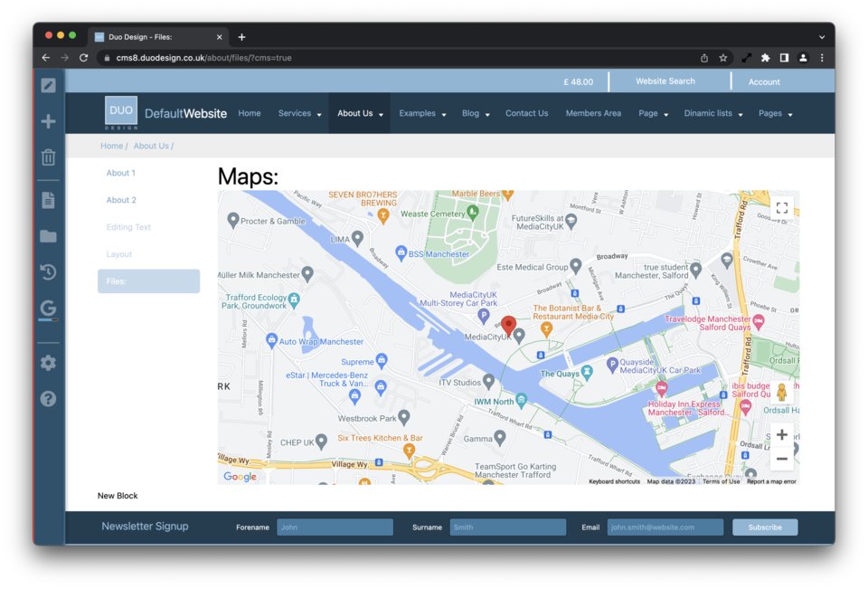This screenshot has height=589, width=868.
Task: Click the browser address bar URL
Action: [x=203, y=58]
